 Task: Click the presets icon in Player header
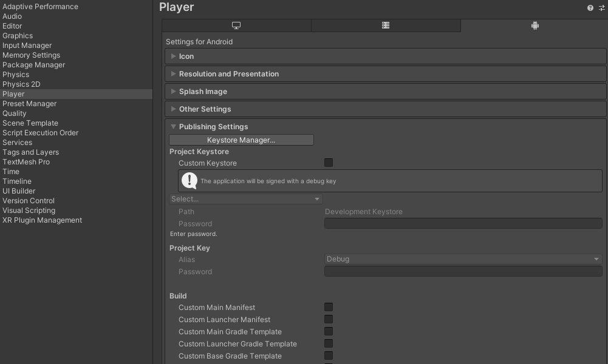click(x=602, y=8)
